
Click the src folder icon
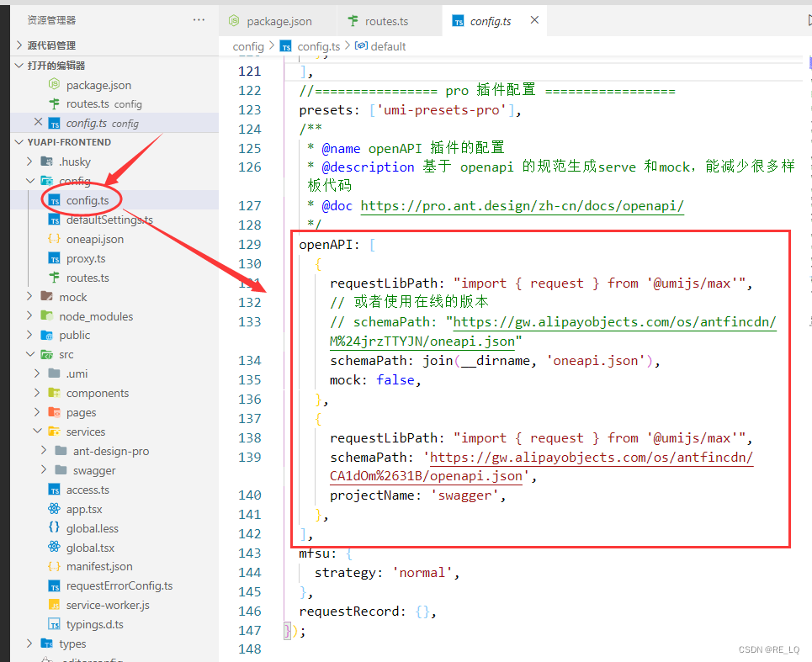click(x=46, y=354)
